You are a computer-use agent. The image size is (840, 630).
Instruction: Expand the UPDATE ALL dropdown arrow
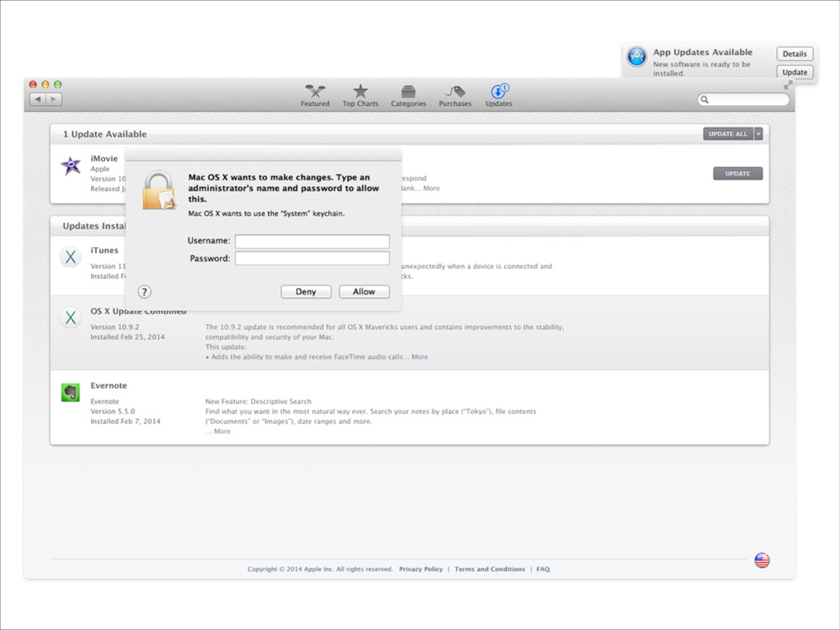coord(758,134)
